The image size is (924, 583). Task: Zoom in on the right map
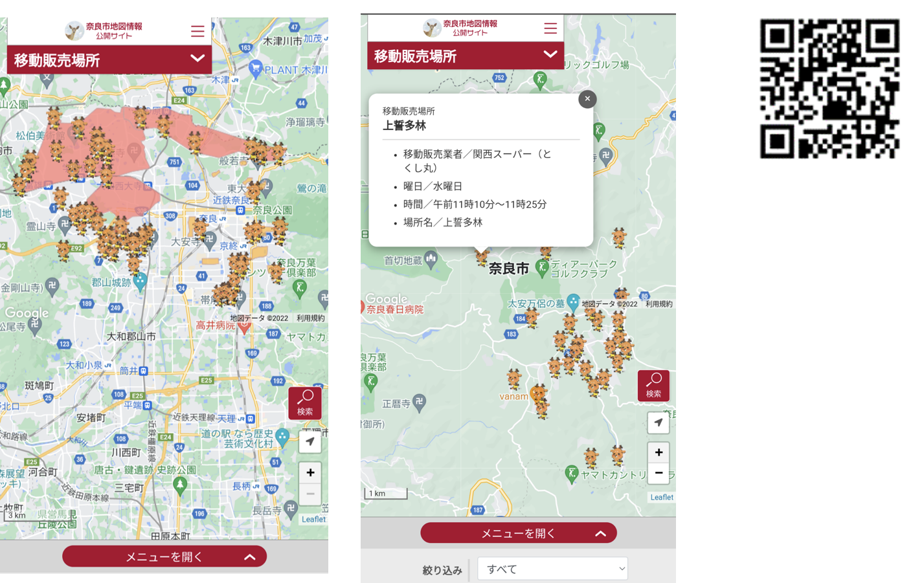659,452
